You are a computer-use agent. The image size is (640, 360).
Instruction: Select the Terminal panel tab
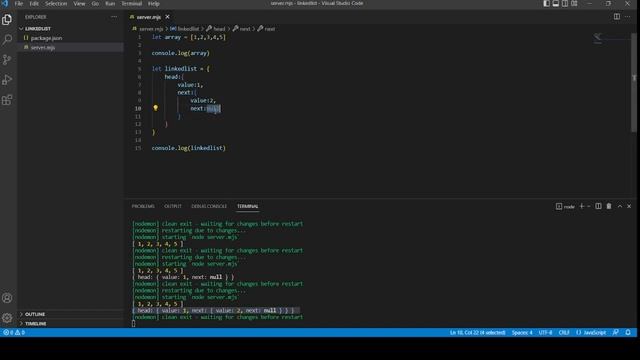[x=247, y=206]
